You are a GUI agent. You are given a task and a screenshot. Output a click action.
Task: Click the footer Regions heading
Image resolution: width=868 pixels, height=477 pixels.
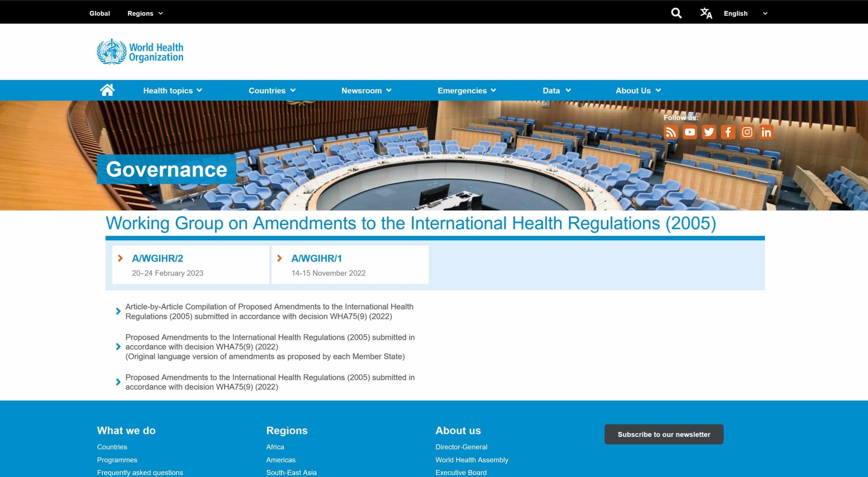point(287,431)
